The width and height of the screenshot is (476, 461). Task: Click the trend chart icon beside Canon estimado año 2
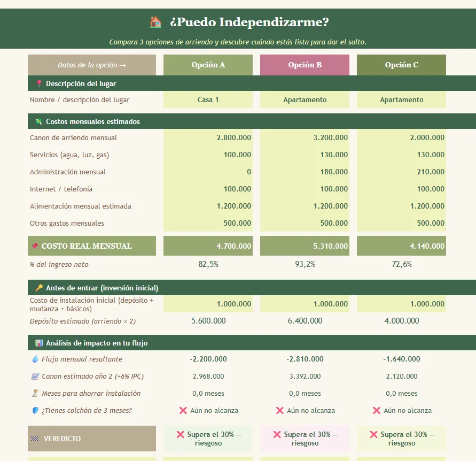tap(35, 376)
